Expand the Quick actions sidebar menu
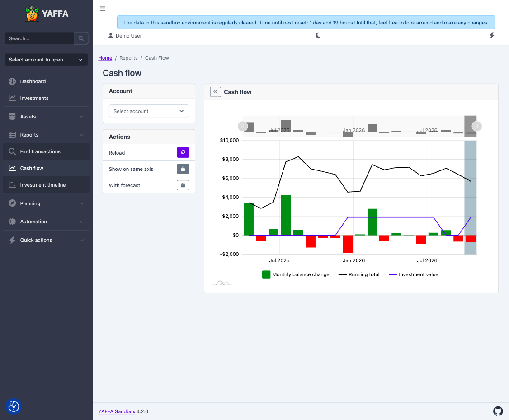The image size is (509, 420). click(46, 240)
